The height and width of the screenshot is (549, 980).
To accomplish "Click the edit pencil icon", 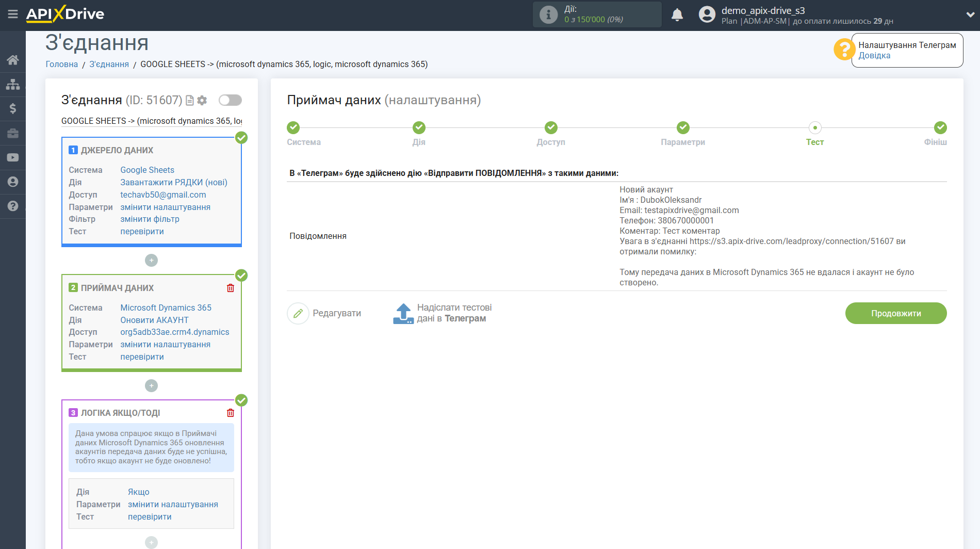I will tap(298, 313).
